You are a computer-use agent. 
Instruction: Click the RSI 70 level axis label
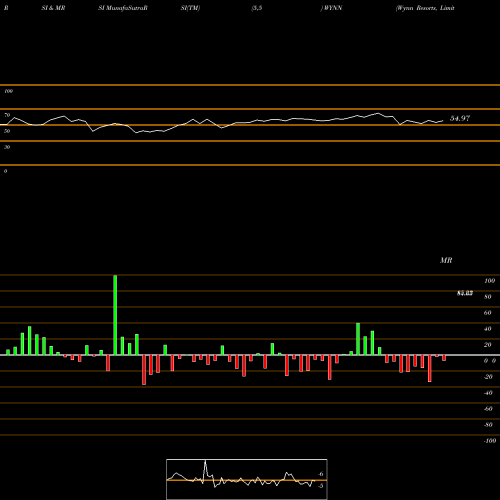click(7, 115)
